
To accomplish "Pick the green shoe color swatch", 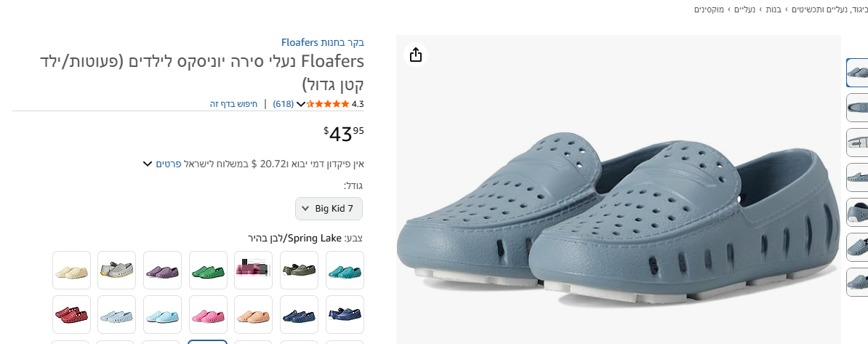I will click(x=208, y=271).
